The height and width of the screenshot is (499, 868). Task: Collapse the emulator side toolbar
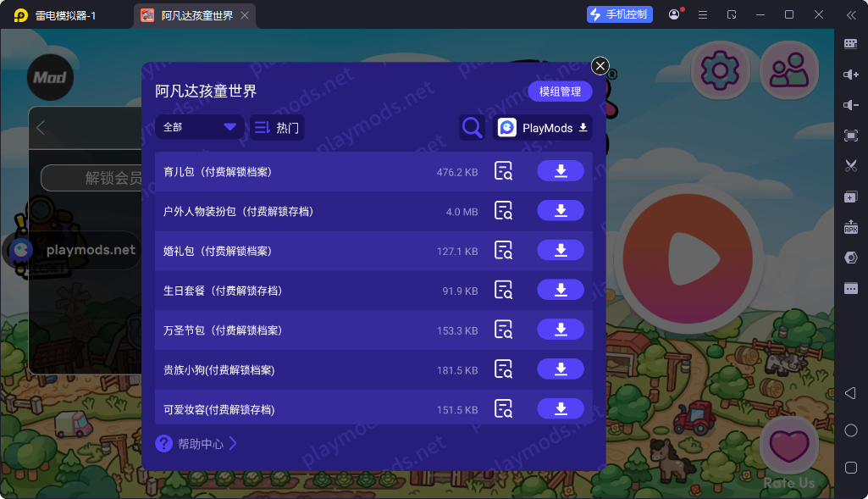(851, 15)
